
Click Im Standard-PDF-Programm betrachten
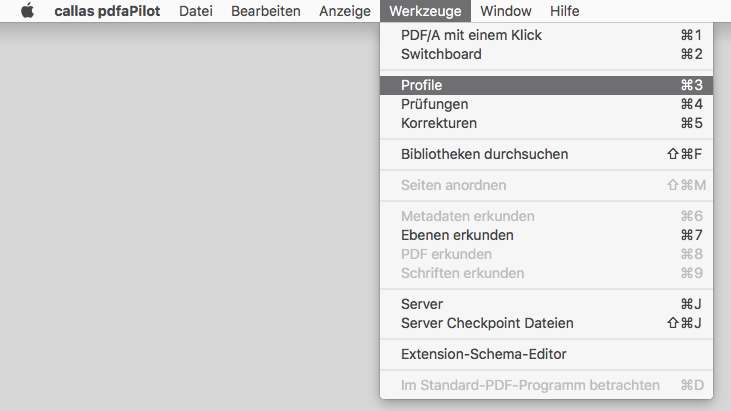tap(546, 385)
